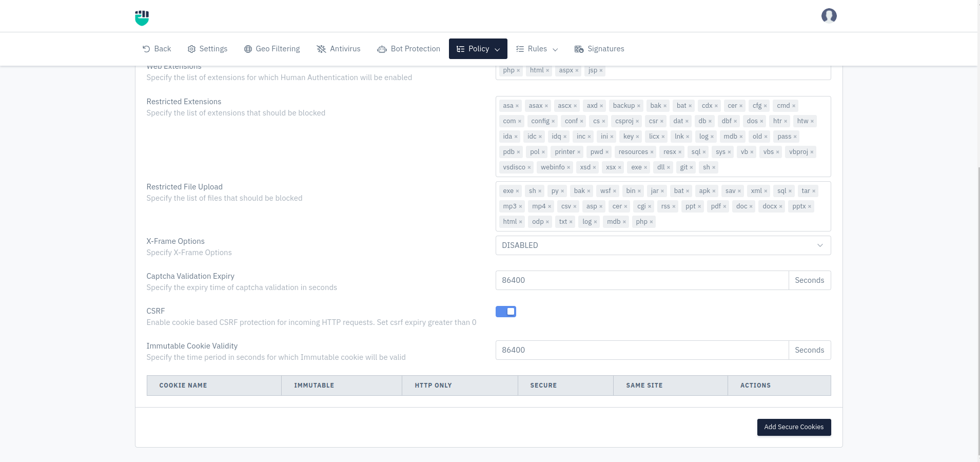Remove the pdf file upload tag

click(724, 206)
